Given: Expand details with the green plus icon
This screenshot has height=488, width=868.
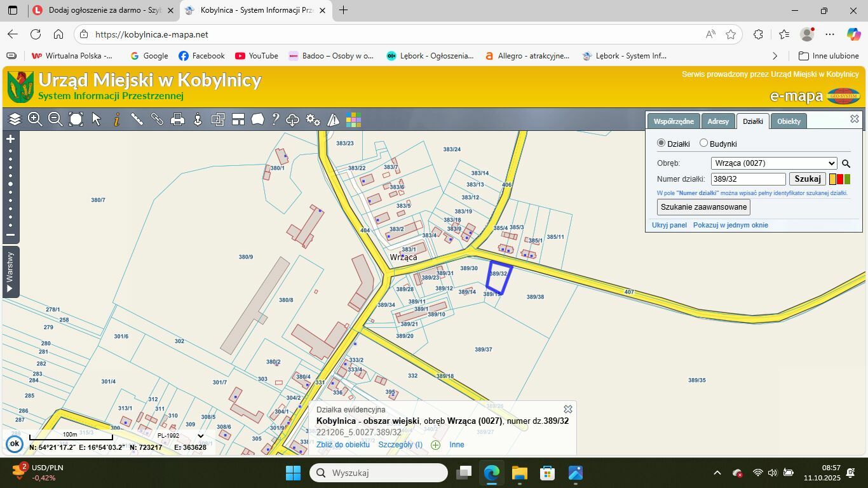Looking at the screenshot, I should [x=435, y=445].
